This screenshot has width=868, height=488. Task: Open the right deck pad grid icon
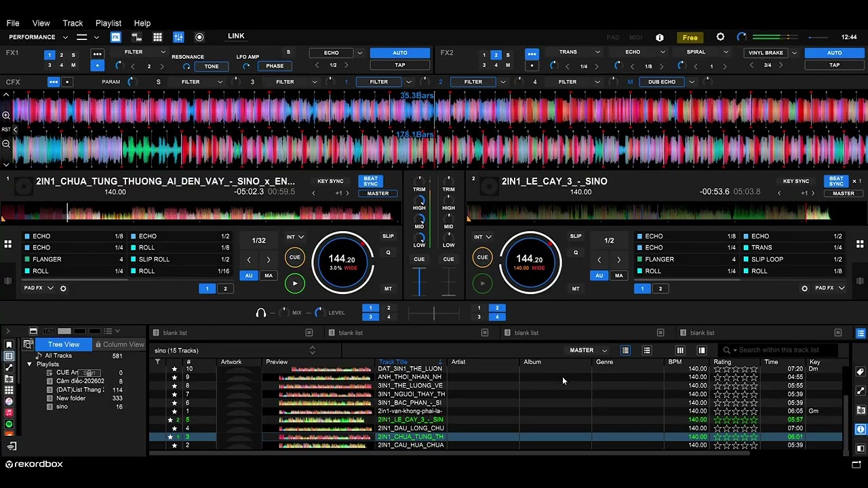point(860,244)
